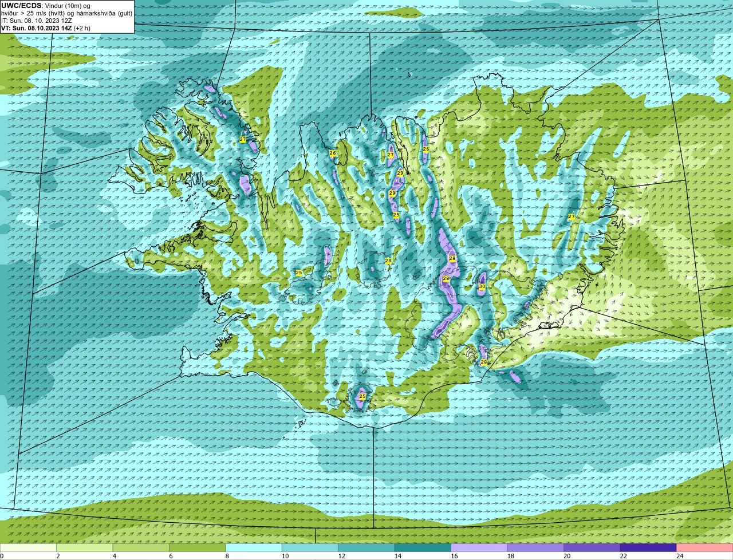Select the 20–22 m/s violet legend swatch
The height and width of the screenshot is (560, 733).
click(x=592, y=547)
